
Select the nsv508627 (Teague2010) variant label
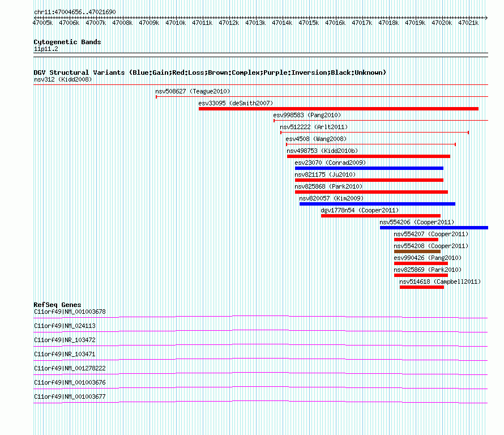click(193, 91)
